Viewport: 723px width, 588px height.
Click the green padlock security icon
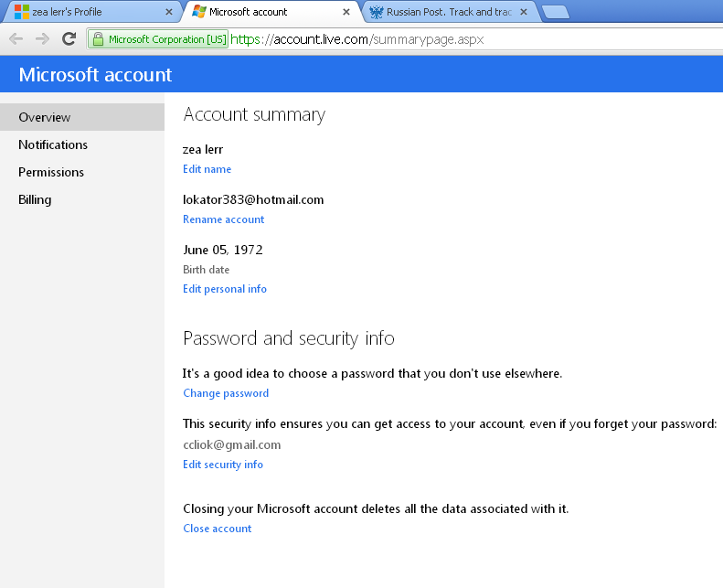pos(98,39)
